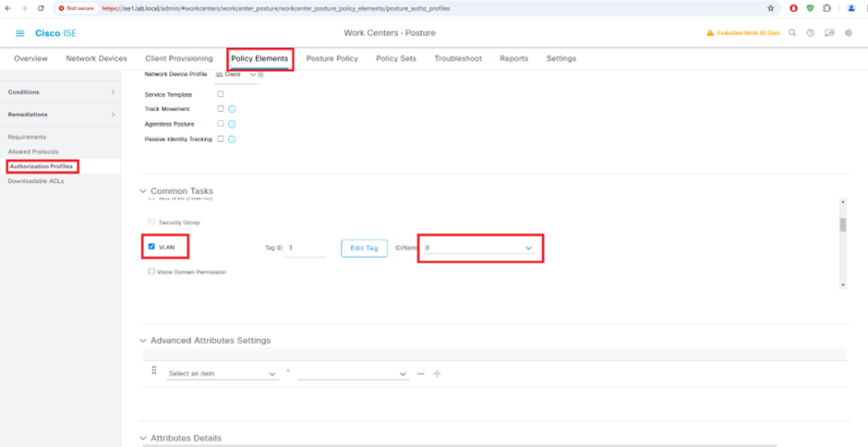
Task: Enable the Passive Identity Tracking checkbox
Action: point(221,139)
